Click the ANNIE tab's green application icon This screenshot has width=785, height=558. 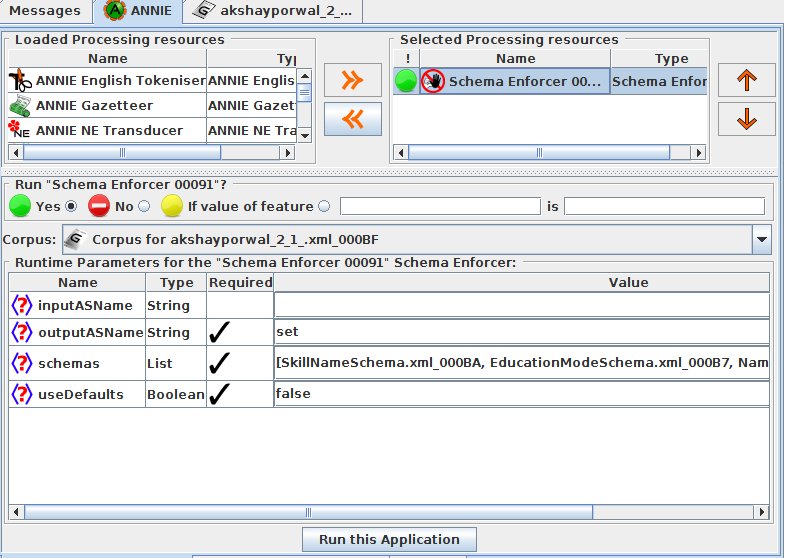pos(115,11)
